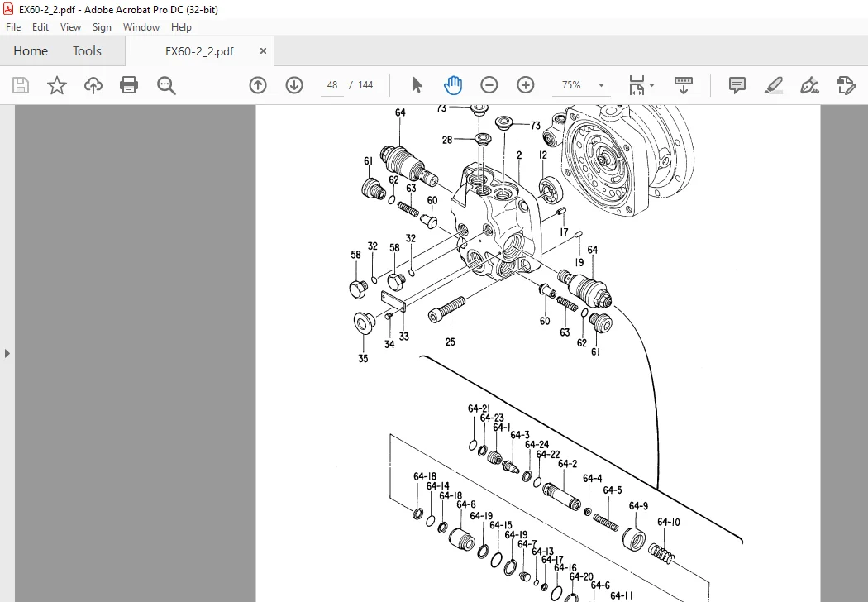Toggle read mode scrolling icon
The image size is (868, 602).
click(684, 85)
